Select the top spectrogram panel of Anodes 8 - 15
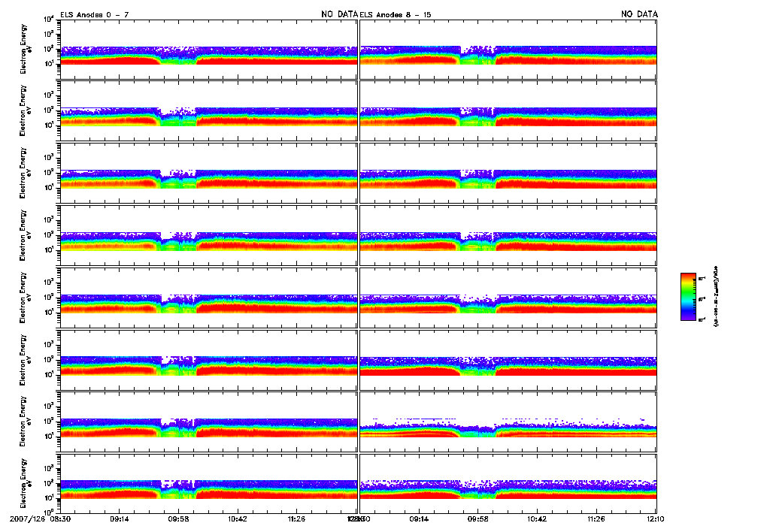The height and width of the screenshot is (532, 770). coord(508,49)
